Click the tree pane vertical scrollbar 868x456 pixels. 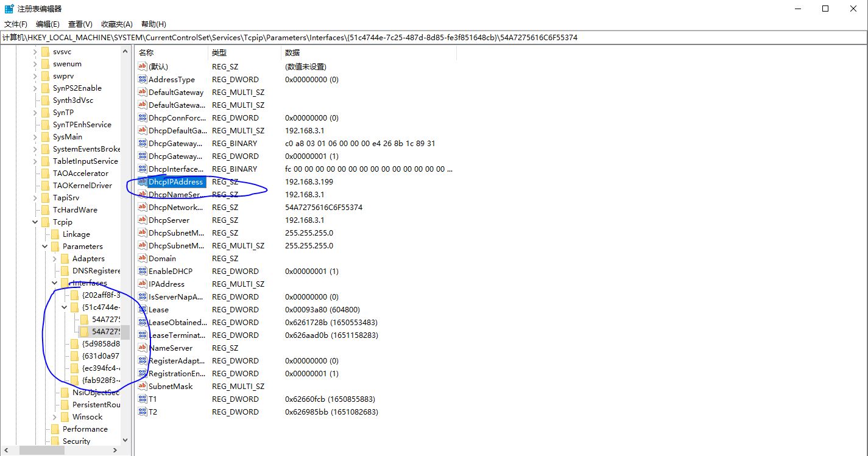click(x=125, y=245)
